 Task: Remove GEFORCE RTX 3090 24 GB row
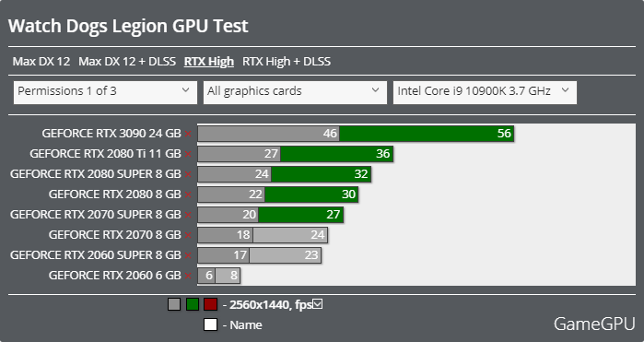[x=188, y=134]
